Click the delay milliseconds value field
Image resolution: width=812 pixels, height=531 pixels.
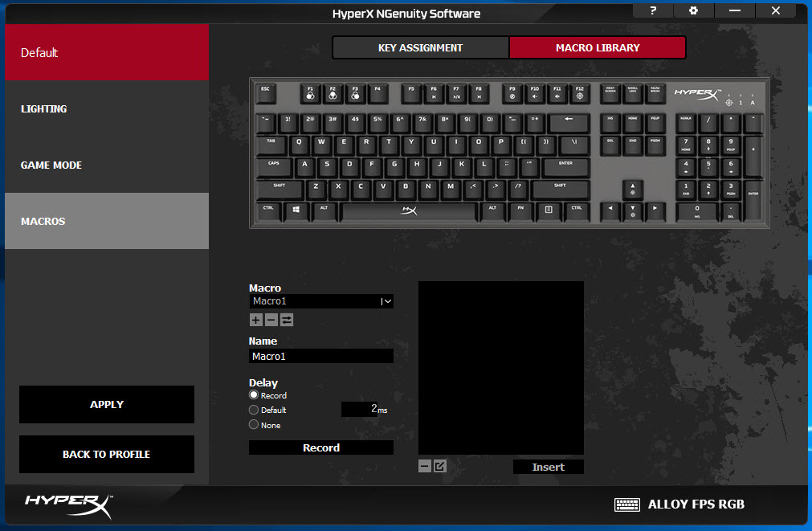[359, 409]
